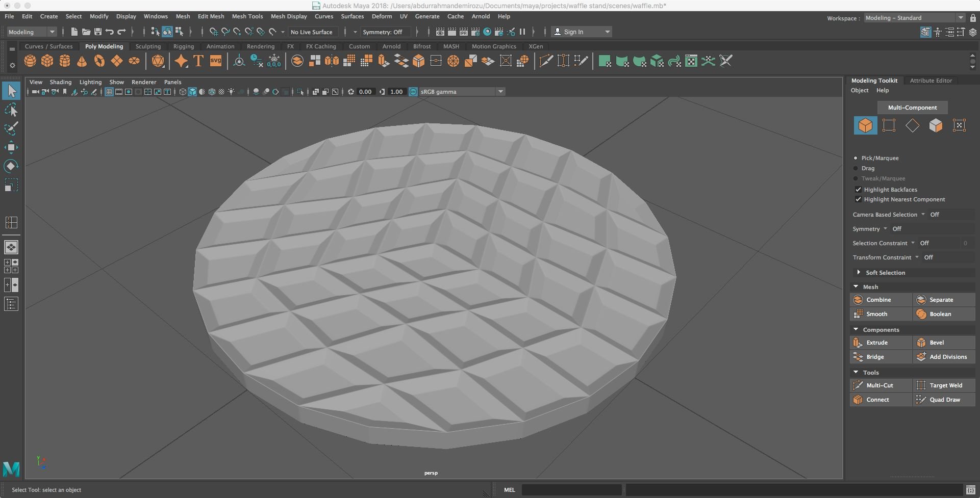980x498 pixels.
Task: Expand the Soft Selection section
Action: coord(858,273)
